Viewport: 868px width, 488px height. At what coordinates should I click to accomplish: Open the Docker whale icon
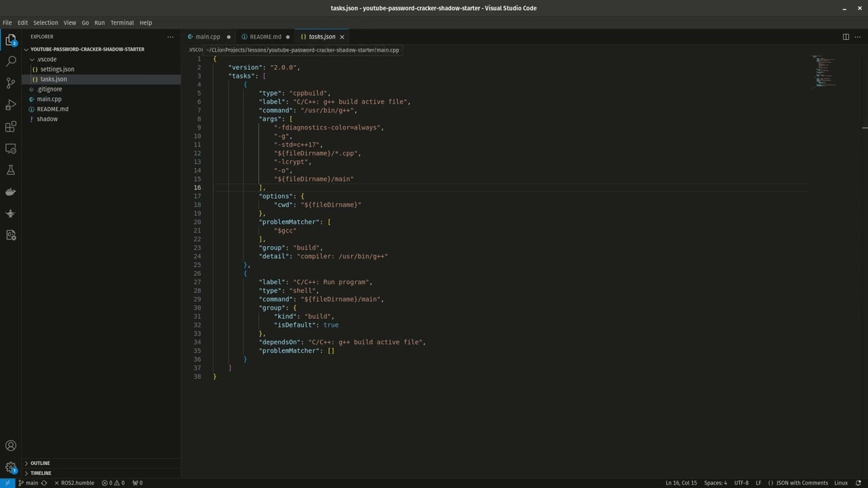[10, 192]
